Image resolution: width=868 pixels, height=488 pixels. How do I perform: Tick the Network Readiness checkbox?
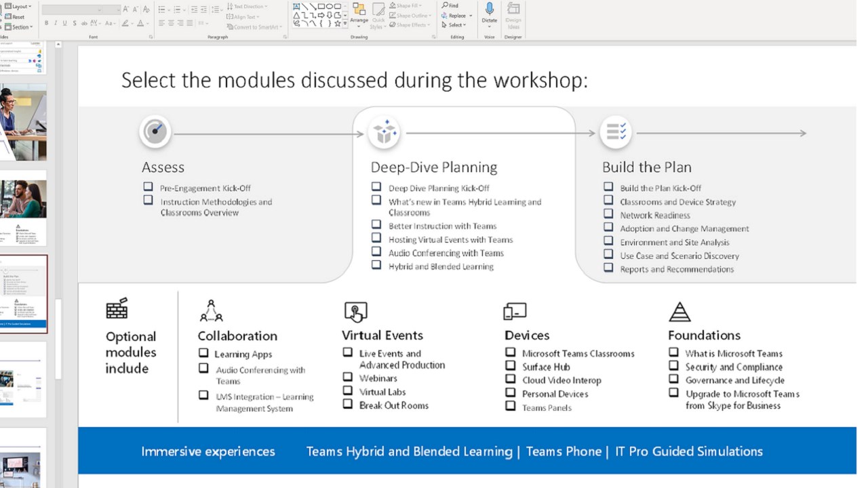pos(608,213)
